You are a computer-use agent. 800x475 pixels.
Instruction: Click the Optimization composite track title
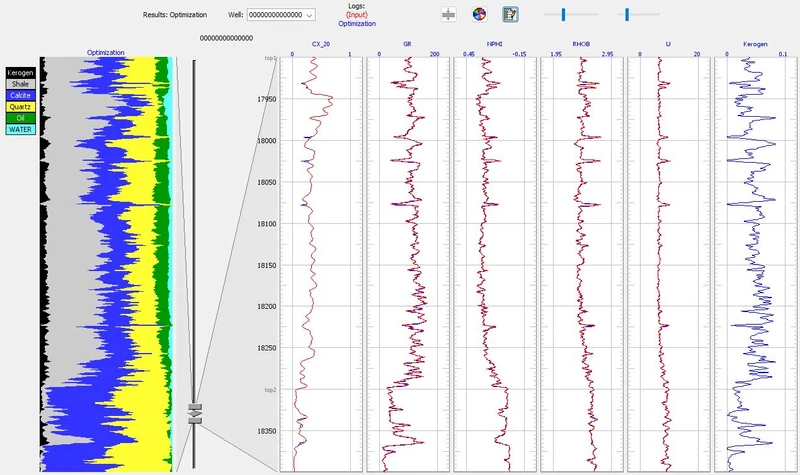106,53
